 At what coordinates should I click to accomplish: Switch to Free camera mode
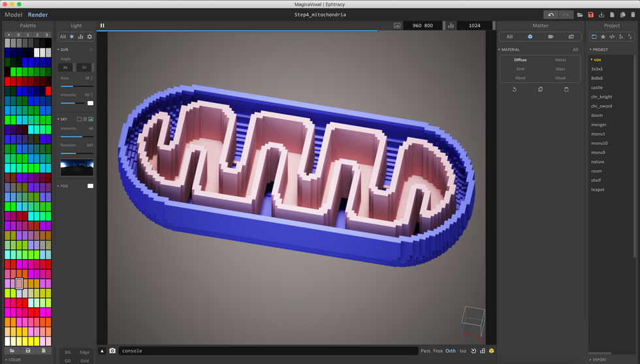point(438,350)
